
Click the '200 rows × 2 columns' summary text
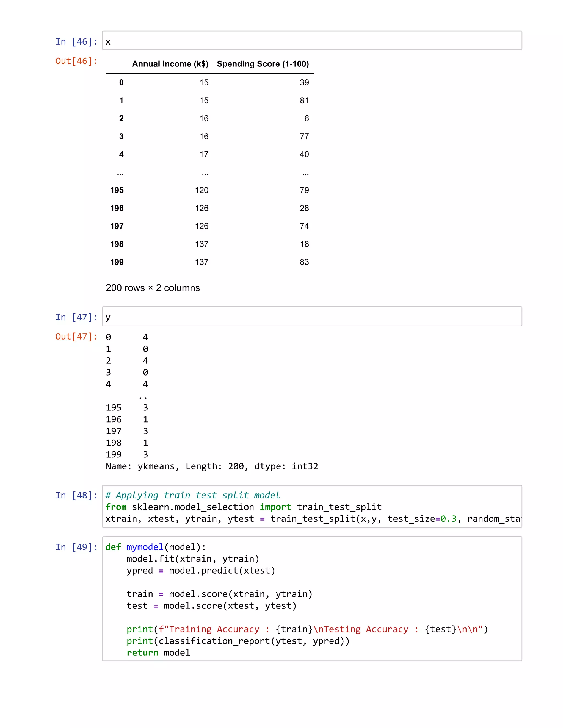[153, 288]
